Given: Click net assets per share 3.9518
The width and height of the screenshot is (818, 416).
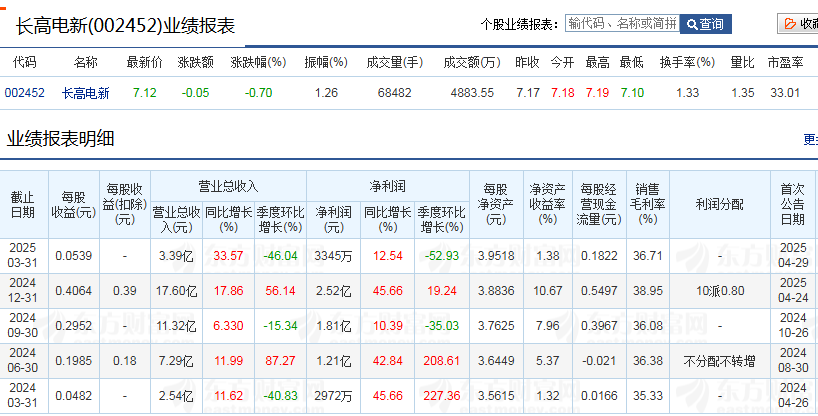Looking at the screenshot, I should 496,256.
